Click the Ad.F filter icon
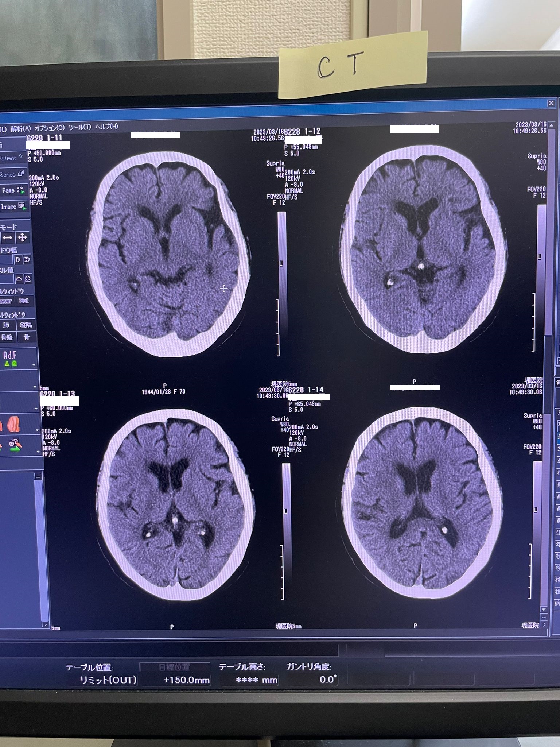This screenshot has width=560, height=747. (10, 358)
